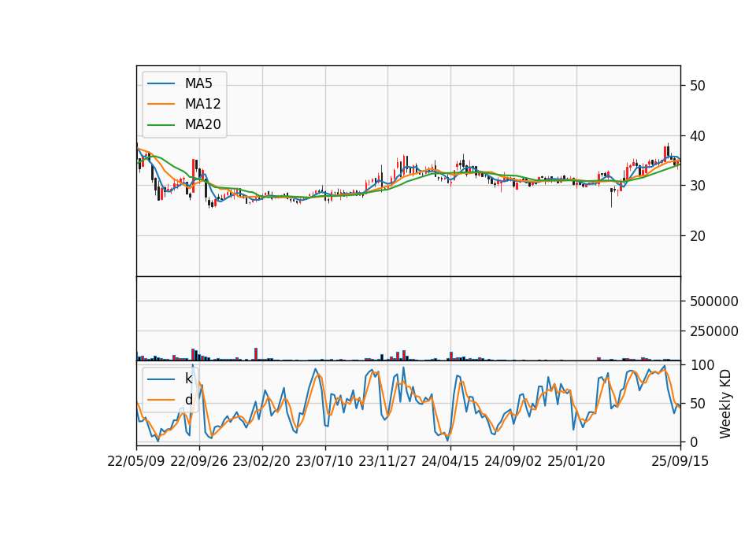The width and height of the screenshot is (756, 543).
Task: Click the Weekly KD axis label
Action: [x=725, y=404]
